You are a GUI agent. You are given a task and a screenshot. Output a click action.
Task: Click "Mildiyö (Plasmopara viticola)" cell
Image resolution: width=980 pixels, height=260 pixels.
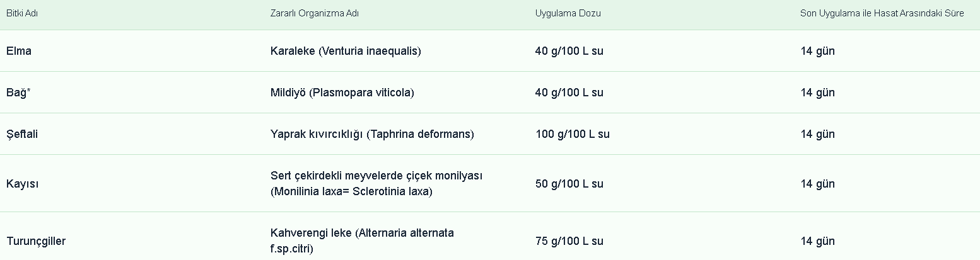point(342,93)
